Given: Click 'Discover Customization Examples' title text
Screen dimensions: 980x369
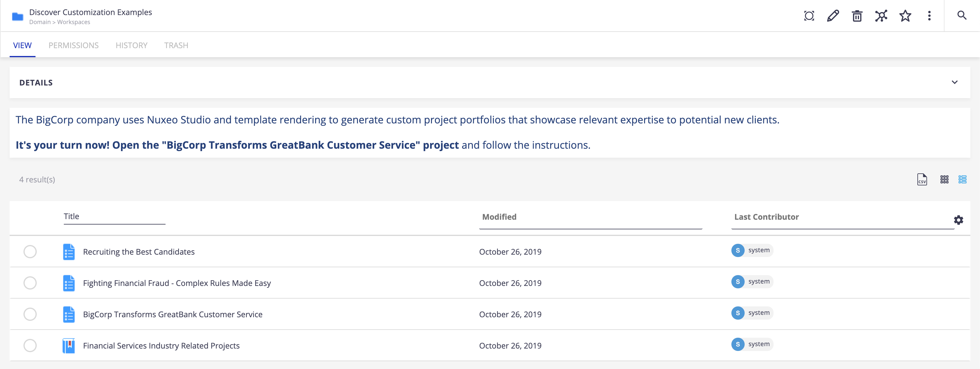Looking at the screenshot, I should [91, 12].
